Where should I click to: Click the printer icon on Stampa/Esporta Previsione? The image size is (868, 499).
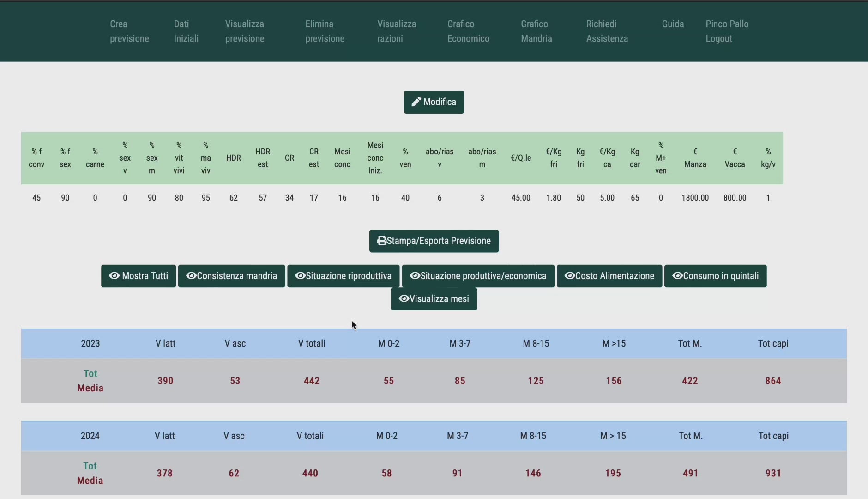[x=381, y=241]
